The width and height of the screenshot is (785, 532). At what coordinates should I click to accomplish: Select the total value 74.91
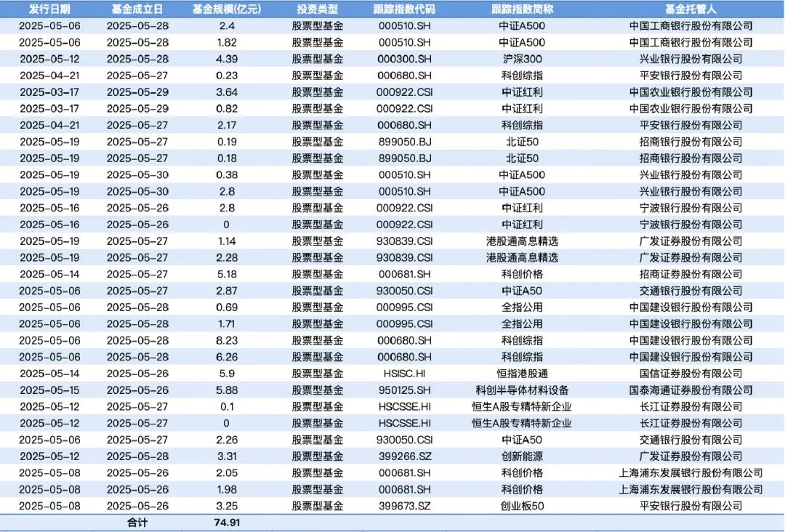pyautogui.click(x=227, y=523)
